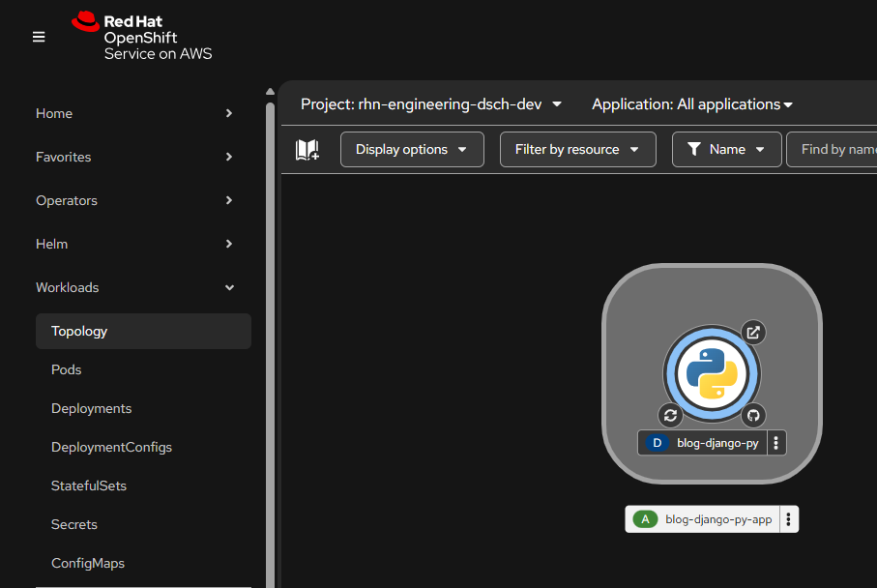This screenshot has height=588, width=877.
Task: Open the hamburger navigation menu
Action: click(39, 37)
